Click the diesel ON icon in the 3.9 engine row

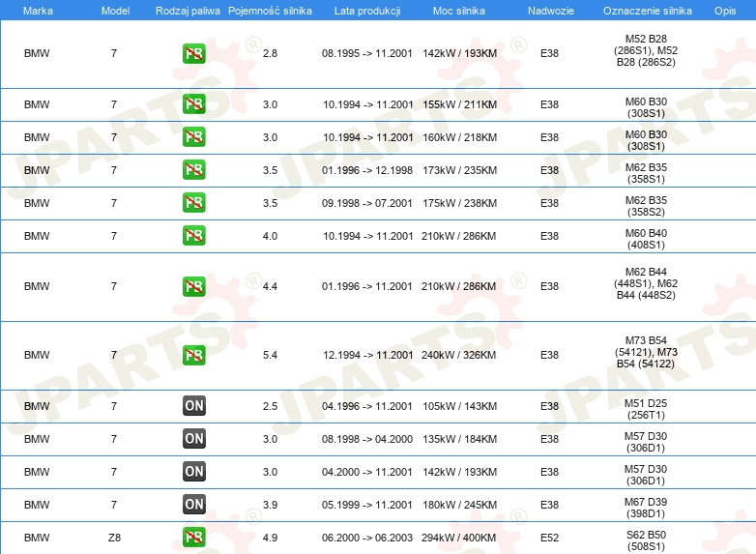[193, 505]
